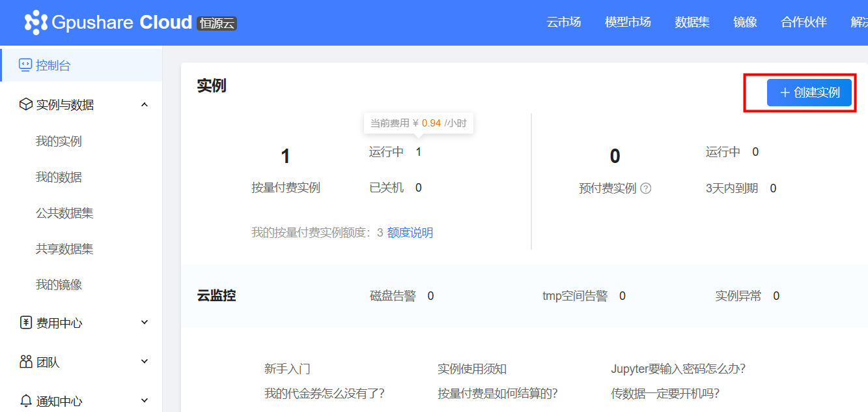Viewport: 868px width, 412px height.
Task: Expand the 团队 section chevron
Action: (x=145, y=361)
